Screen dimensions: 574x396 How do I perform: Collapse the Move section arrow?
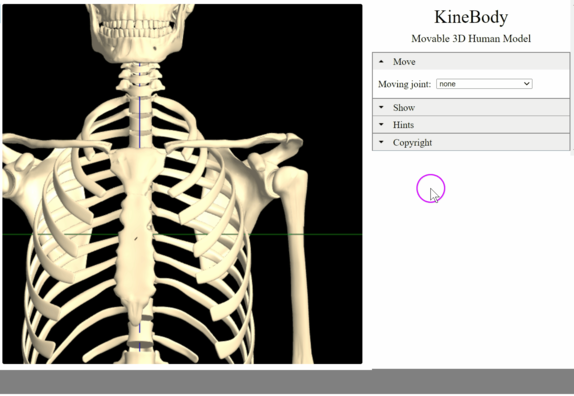click(381, 61)
